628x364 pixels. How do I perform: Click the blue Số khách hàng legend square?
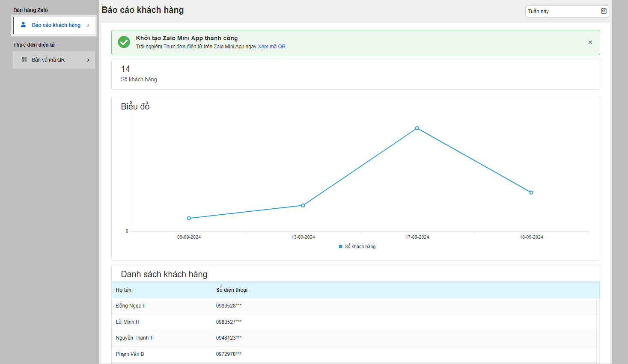pos(341,247)
